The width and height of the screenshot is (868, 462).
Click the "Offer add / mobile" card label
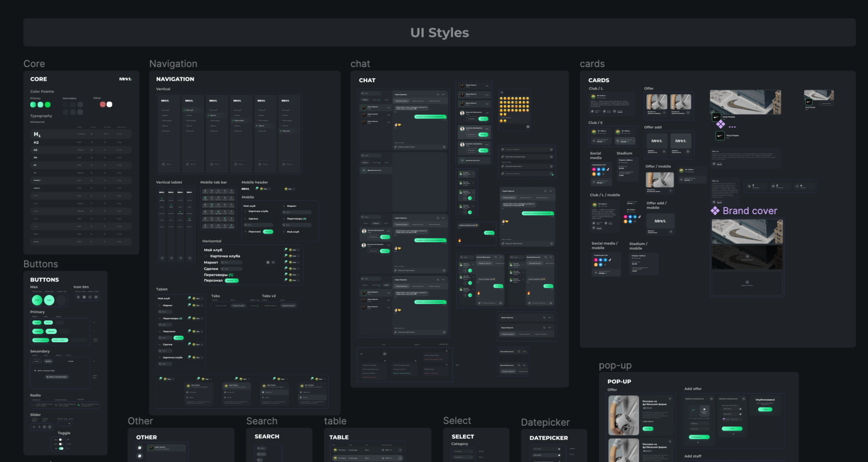[656, 205]
